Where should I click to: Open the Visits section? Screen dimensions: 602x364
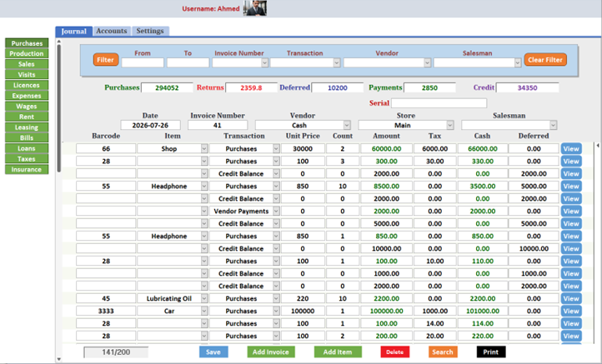tap(27, 74)
